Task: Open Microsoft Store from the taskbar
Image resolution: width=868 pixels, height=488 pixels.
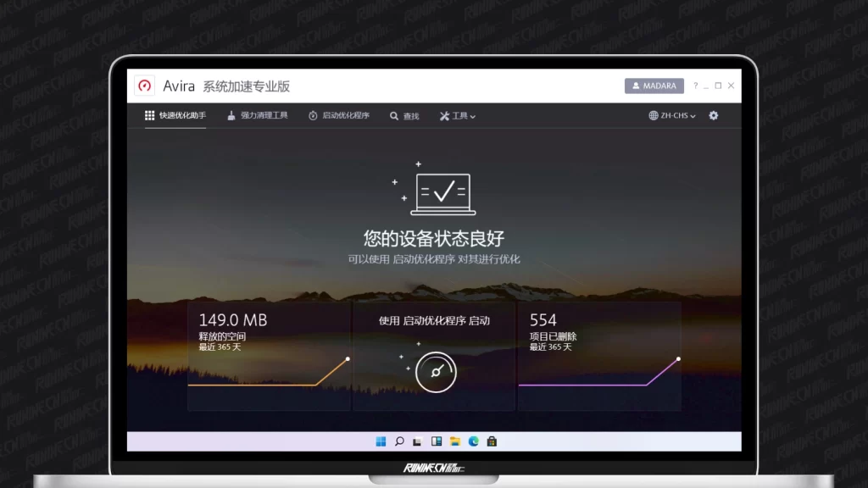Action: point(492,441)
